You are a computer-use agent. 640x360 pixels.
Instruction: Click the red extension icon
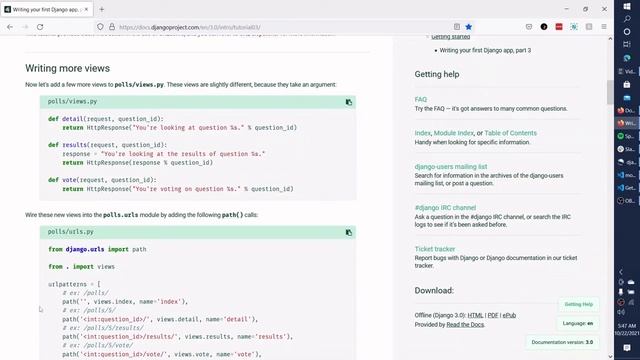pos(559,27)
